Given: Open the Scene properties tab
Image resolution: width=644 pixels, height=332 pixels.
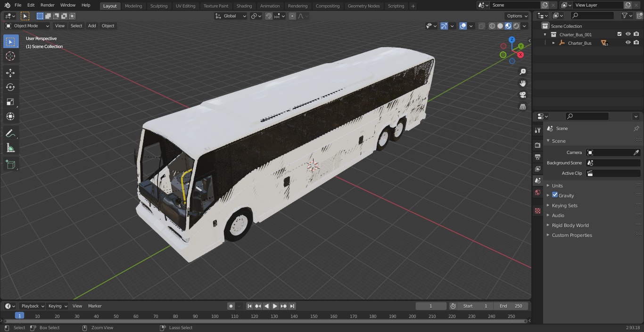Looking at the screenshot, I should 537,180.
